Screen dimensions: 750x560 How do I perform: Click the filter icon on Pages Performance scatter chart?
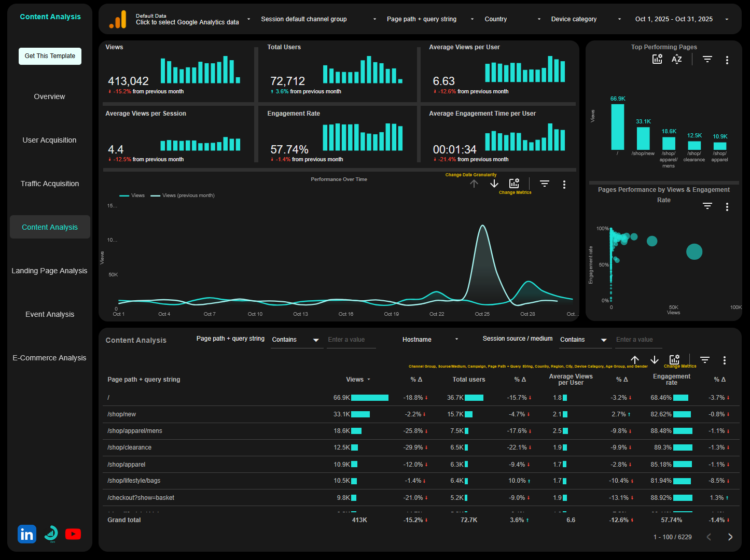coord(707,206)
